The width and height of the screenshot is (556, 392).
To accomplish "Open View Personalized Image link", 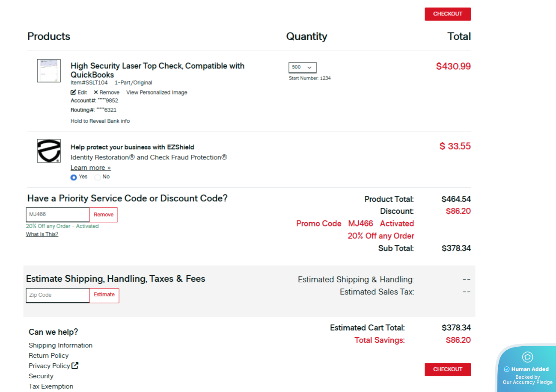I will [x=157, y=92].
